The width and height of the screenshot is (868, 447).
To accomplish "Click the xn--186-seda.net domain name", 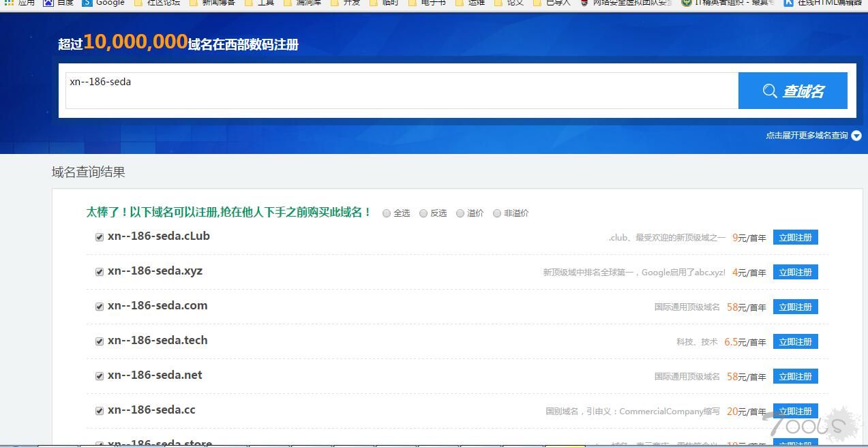I will pos(155,375).
